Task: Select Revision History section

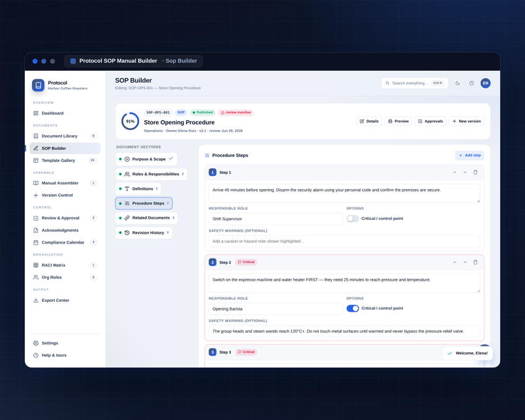Action: [x=144, y=233]
